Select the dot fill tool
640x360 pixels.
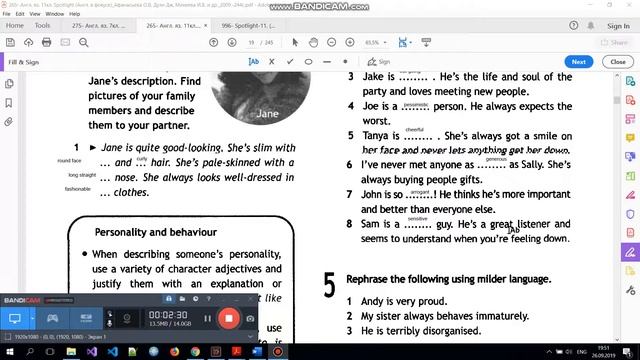pos(345,62)
